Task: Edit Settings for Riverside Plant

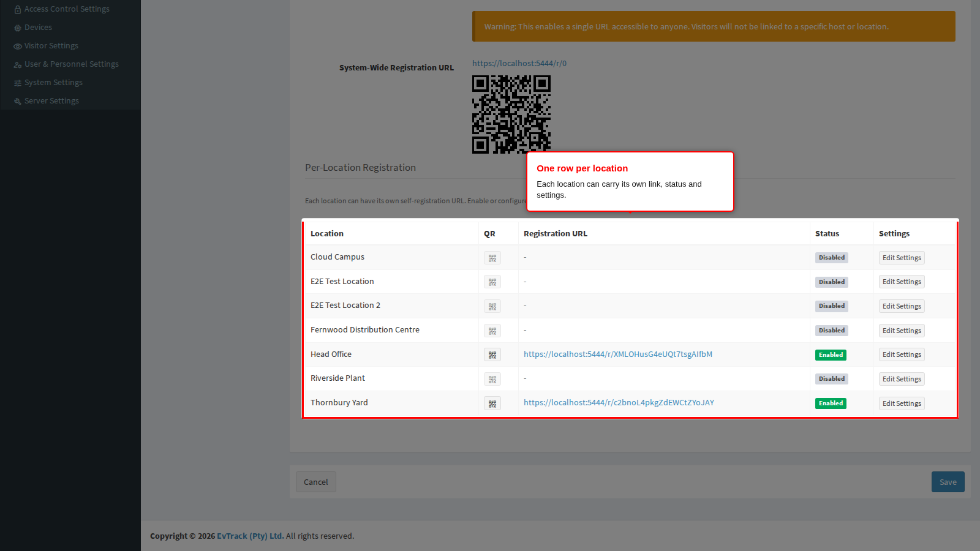Action: coord(902,379)
